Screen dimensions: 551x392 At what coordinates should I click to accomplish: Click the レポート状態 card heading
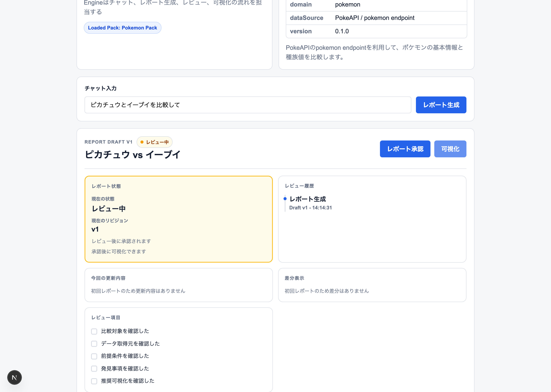point(106,186)
